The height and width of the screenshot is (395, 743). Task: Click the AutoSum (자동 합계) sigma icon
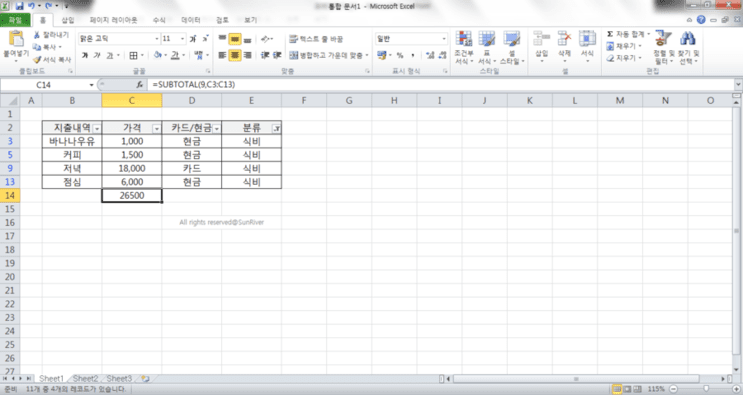(x=610, y=34)
